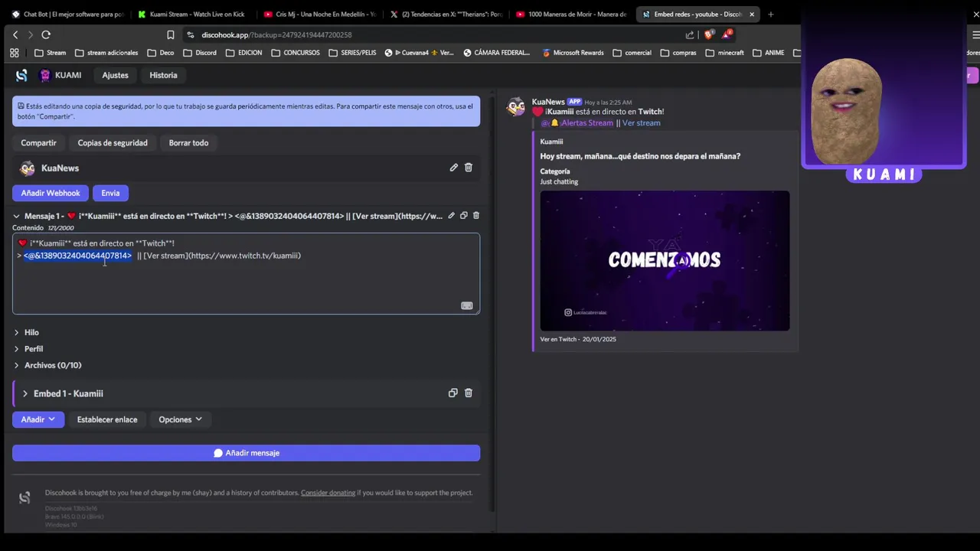Bookmark this page with the bookmark icon
980x551 pixels.
coord(170,34)
